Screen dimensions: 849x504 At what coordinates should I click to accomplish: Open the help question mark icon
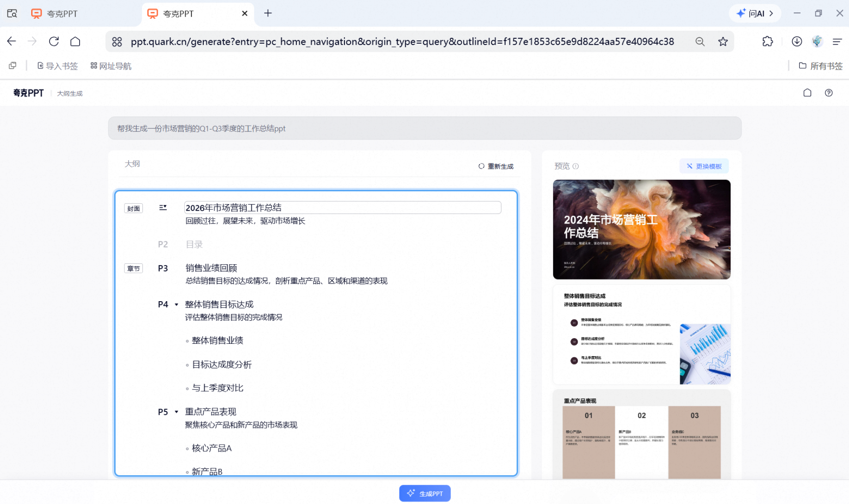click(x=828, y=93)
